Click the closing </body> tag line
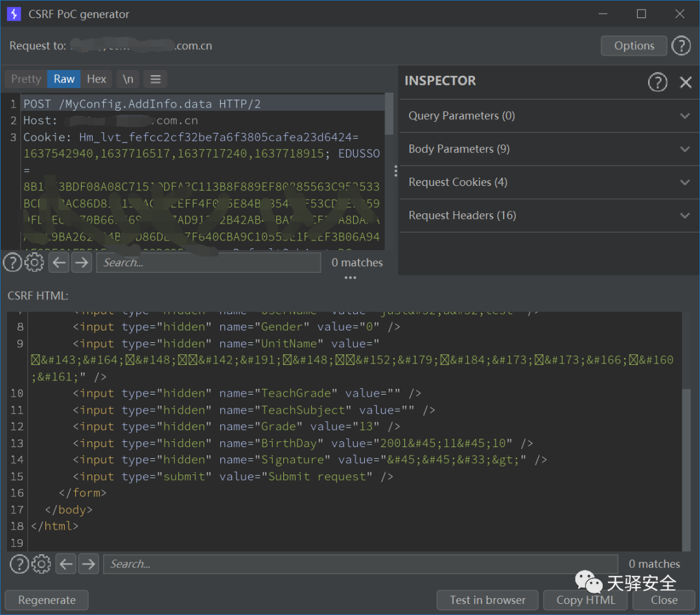The width and height of the screenshot is (700, 615). (69, 509)
